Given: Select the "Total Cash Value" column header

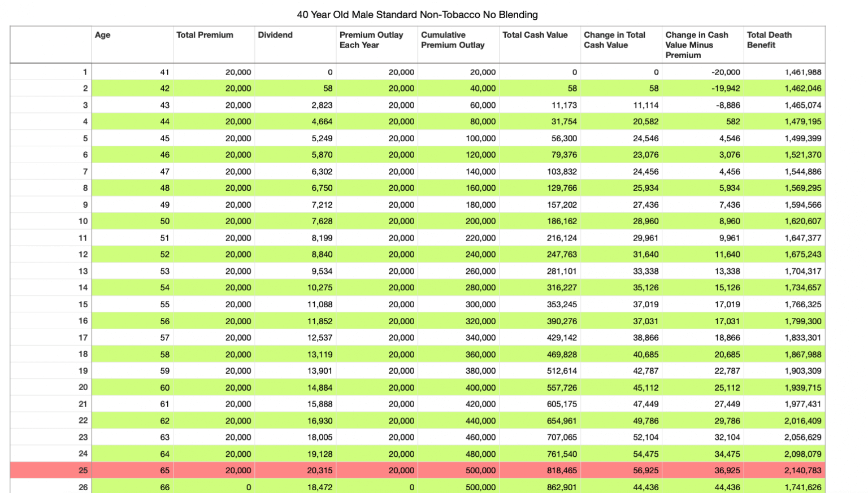Looking at the screenshot, I should (535, 35).
